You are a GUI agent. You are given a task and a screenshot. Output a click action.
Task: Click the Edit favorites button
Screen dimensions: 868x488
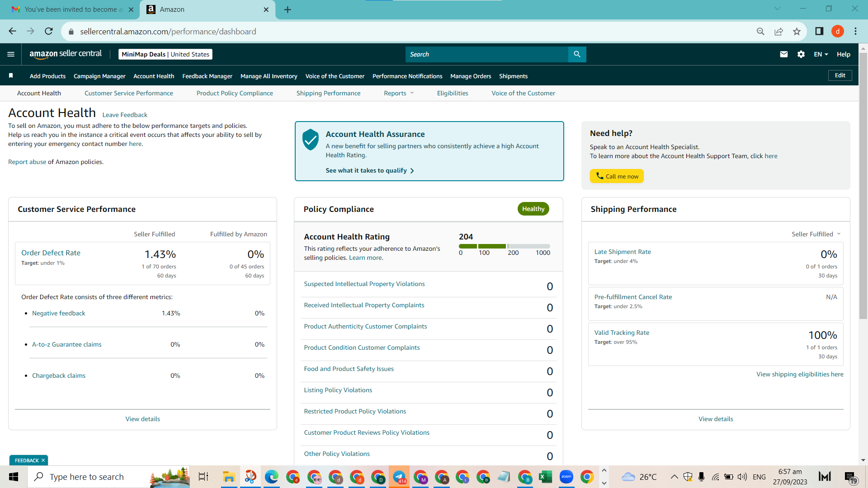click(840, 75)
